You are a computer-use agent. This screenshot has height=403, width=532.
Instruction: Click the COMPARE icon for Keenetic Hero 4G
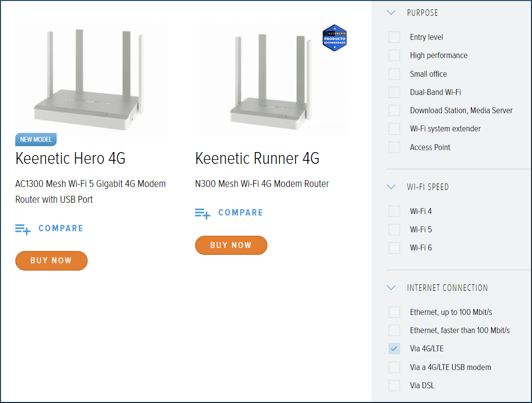pos(23,229)
